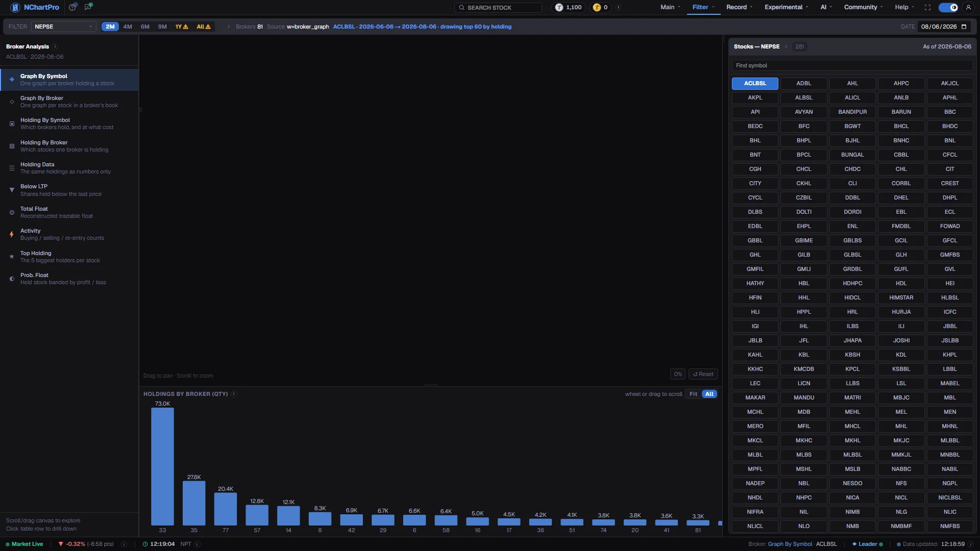Click Graph By Symbol link in status bar

[790, 544]
